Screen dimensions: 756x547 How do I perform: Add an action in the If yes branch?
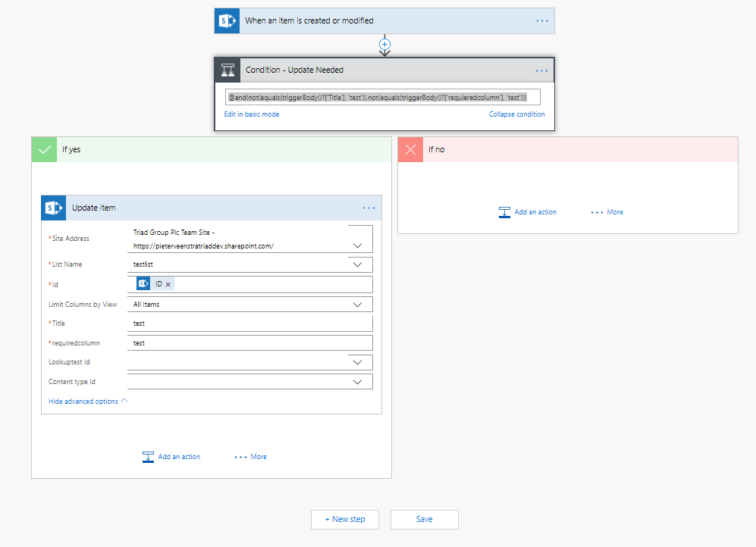coord(171,457)
